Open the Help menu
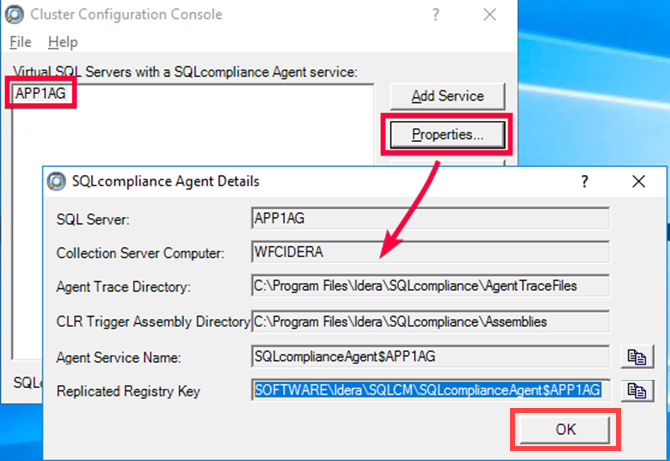The image size is (670, 461). pyautogui.click(x=63, y=42)
